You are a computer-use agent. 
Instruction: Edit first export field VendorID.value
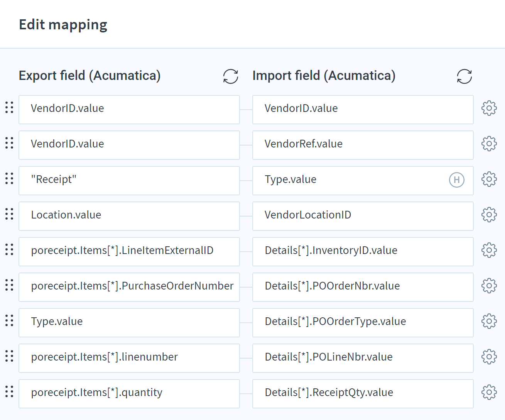tap(129, 110)
